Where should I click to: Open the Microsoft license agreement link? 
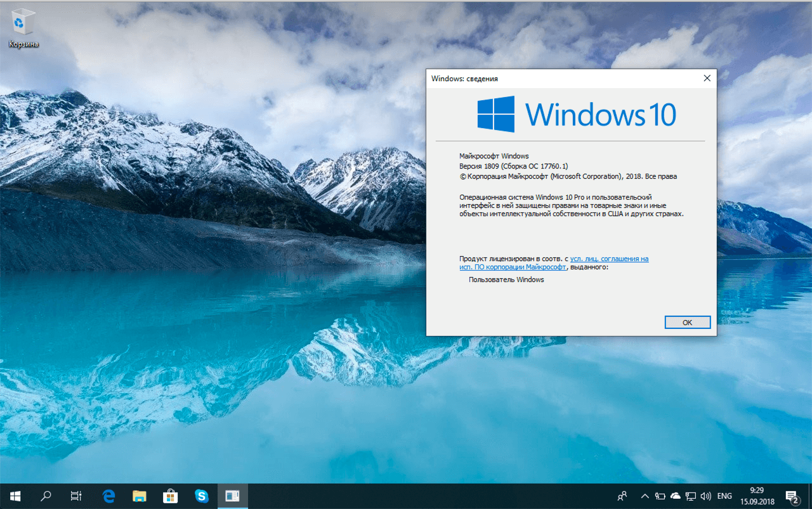pyautogui.click(x=609, y=259)
